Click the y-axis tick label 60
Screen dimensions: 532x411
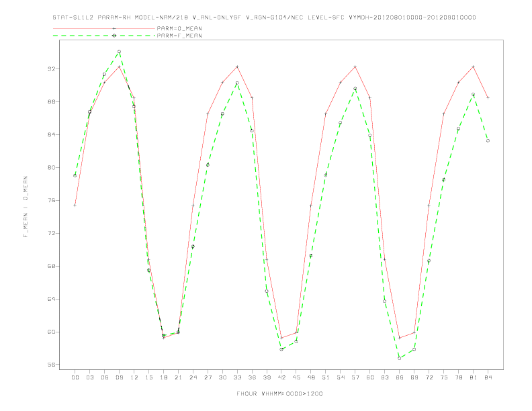(51, 332)
